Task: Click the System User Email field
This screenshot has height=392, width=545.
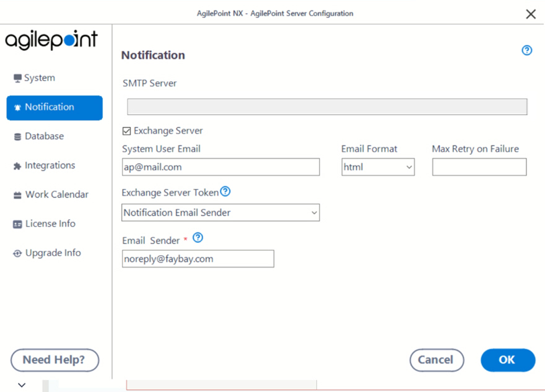Action: click(220, 167)
